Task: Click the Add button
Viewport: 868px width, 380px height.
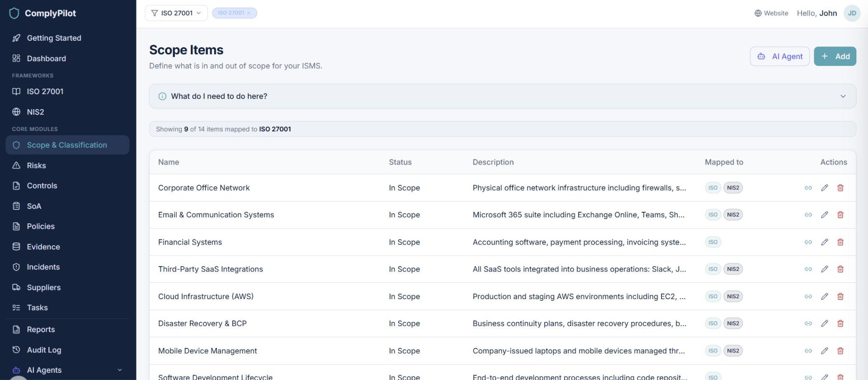Action: (835, 56)
